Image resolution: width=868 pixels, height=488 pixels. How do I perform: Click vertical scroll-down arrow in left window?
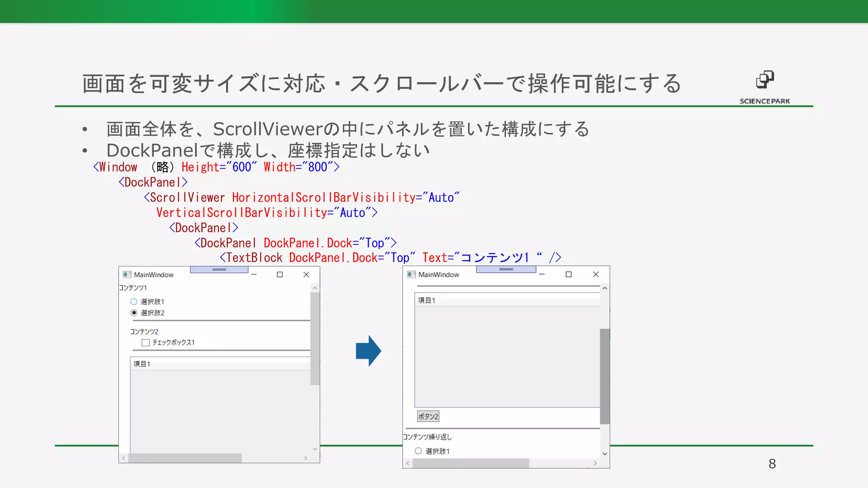click(x=315, y=449)
